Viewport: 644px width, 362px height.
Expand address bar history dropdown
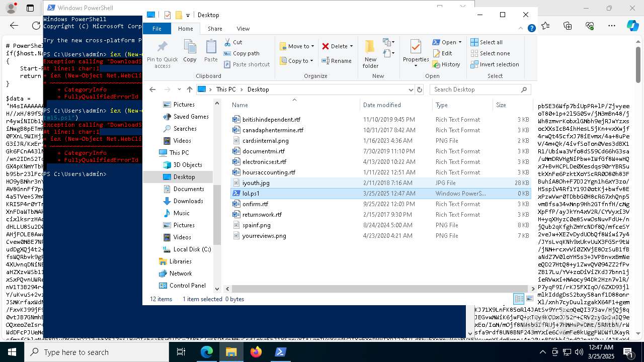[x=411, y=89]
